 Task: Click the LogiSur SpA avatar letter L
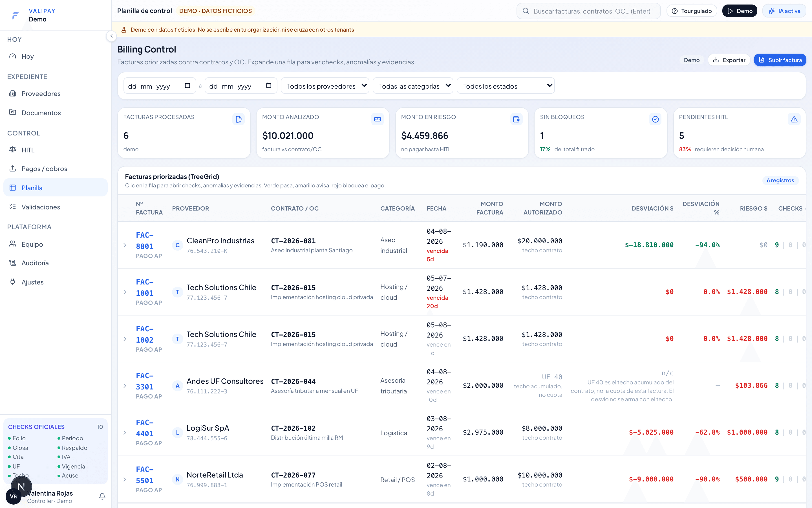(x=178, y=433)
